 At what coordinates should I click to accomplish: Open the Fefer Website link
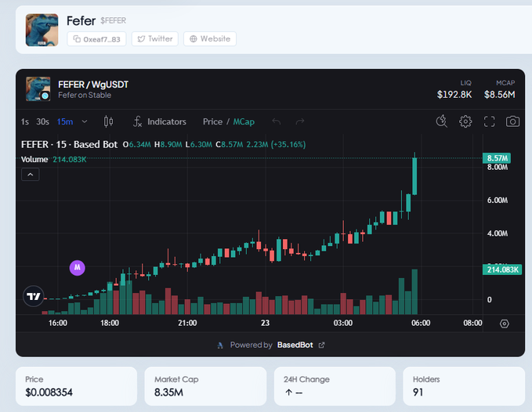tap(210, 39)
